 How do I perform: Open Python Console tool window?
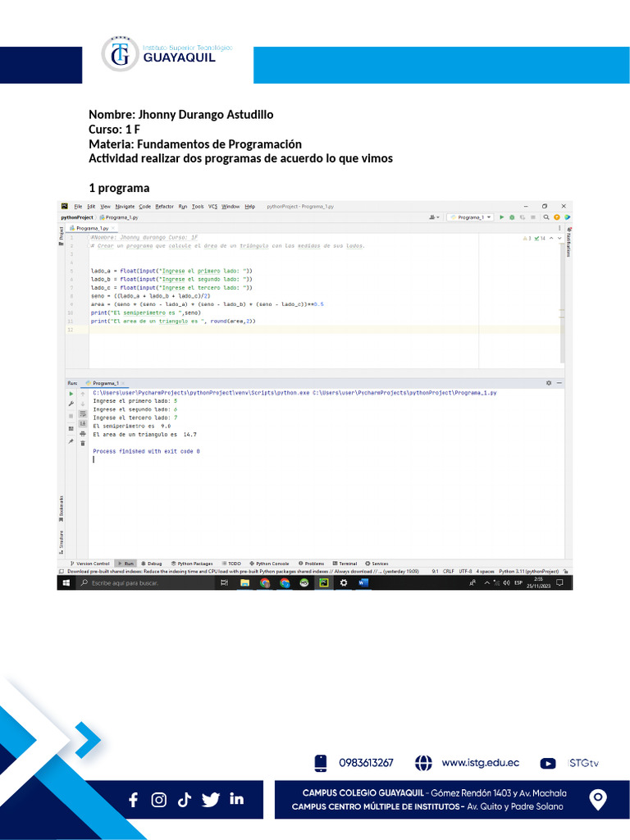point(269,564)
